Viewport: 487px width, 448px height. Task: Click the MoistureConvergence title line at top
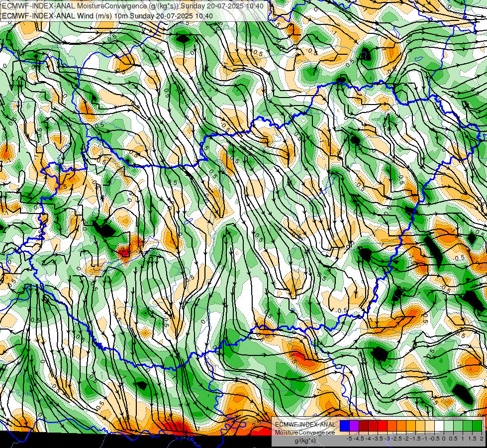point(133,6)
